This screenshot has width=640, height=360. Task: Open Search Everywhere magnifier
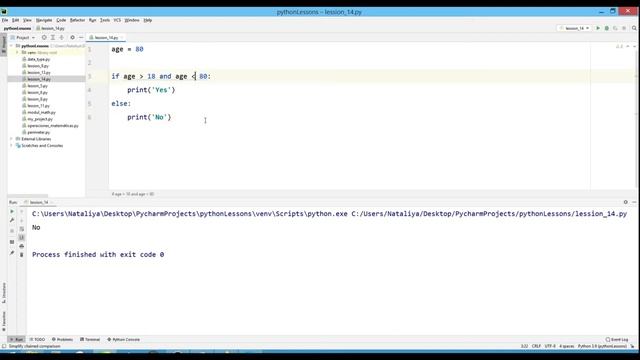click(x=634, y=28)
